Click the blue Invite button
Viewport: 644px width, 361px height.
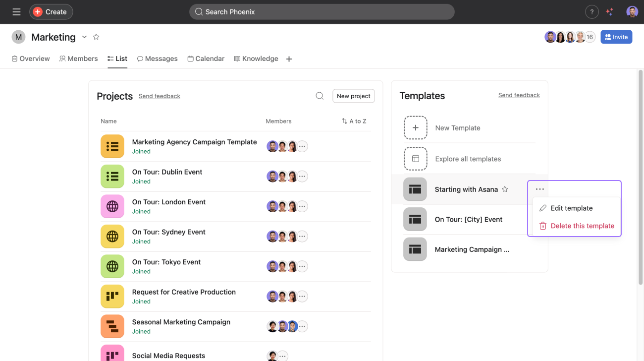click(x=616, y=37)
